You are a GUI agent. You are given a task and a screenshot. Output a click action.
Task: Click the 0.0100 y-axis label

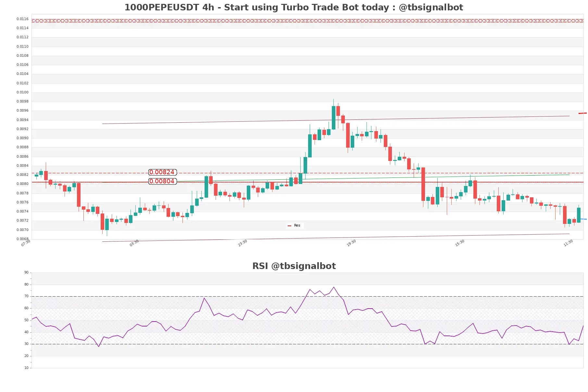tap(22, 92)
